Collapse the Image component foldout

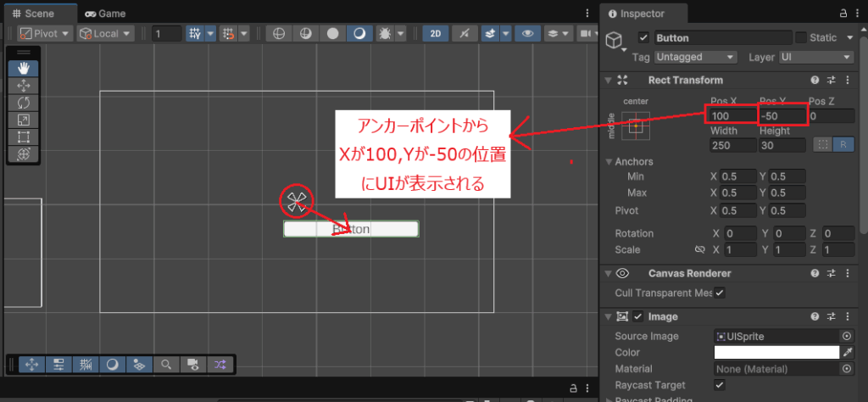click(608, 316)
